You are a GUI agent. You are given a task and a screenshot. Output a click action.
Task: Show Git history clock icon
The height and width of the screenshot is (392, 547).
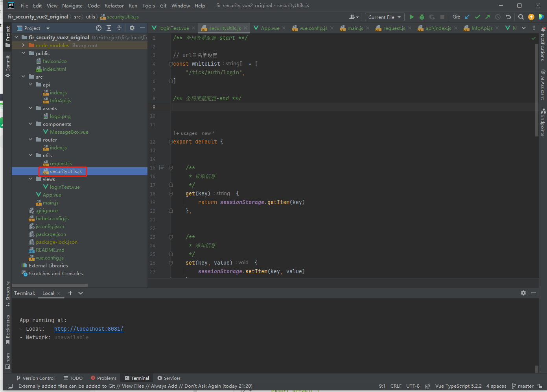coord(498,17)
